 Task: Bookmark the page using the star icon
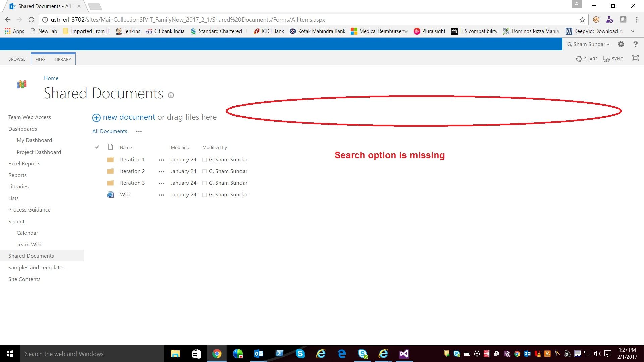pos(583,19)
